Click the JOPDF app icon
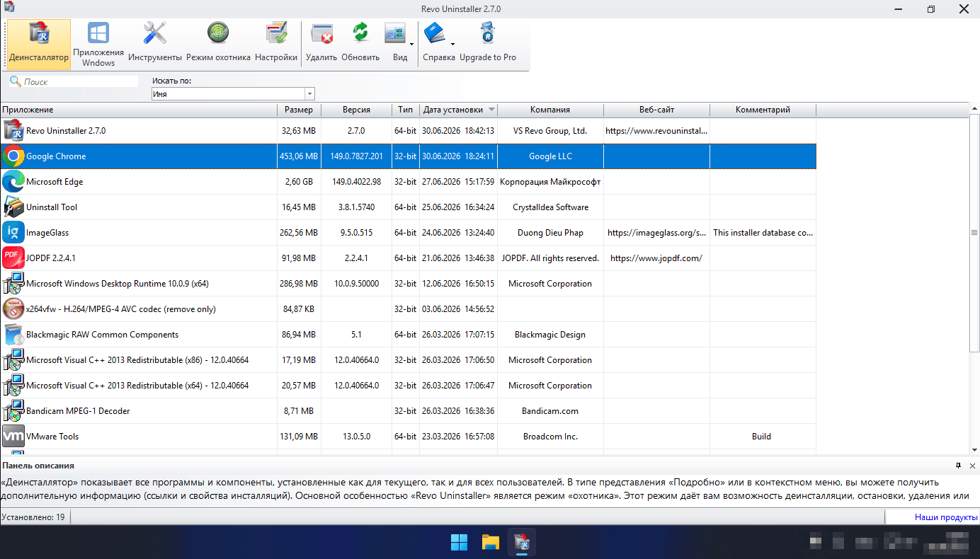The image size is (980, 559). [13, 258]
